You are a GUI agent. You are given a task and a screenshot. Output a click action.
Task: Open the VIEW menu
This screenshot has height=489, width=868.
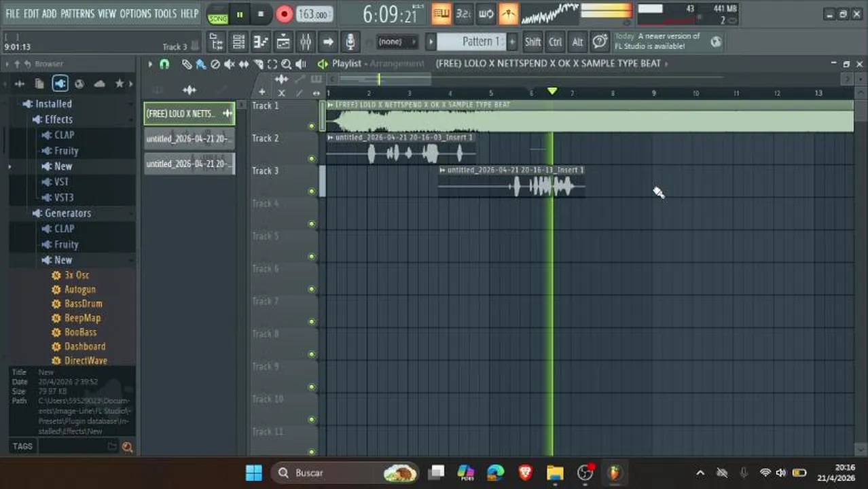click(107, 14)
